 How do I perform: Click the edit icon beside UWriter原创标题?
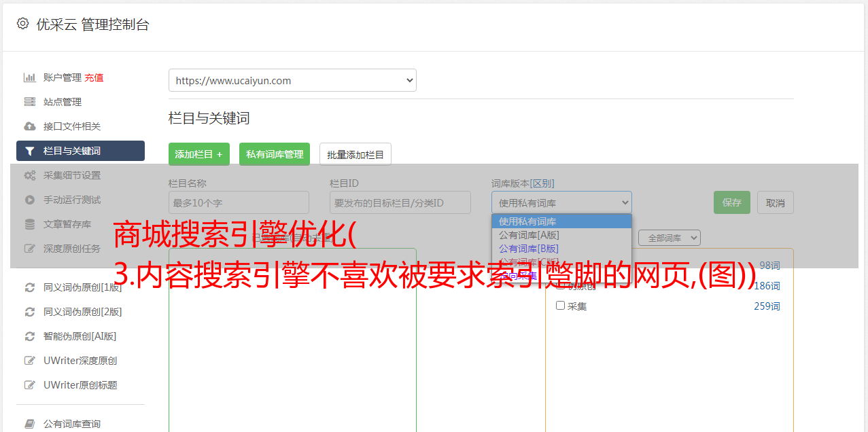29,385
